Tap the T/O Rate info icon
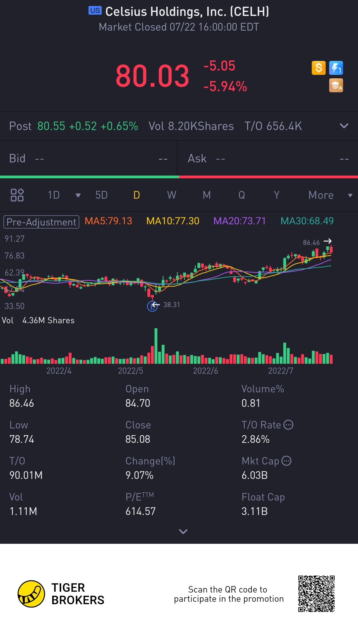 [288, 425]
